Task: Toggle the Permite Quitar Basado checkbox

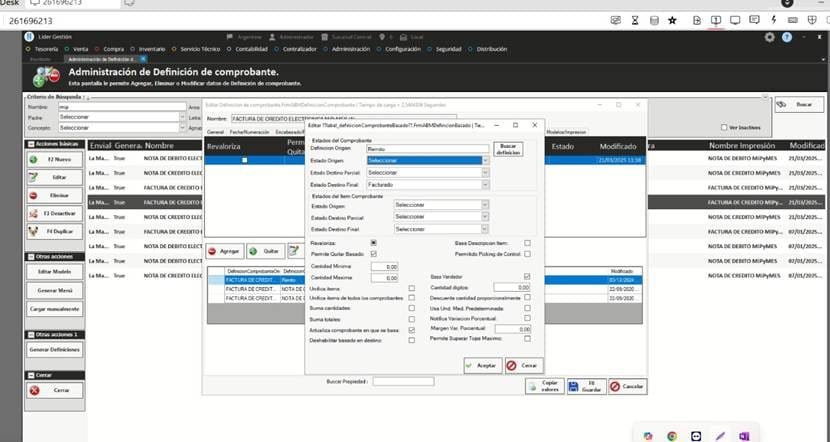Action: pyautogui.click(x=373, y=254)
